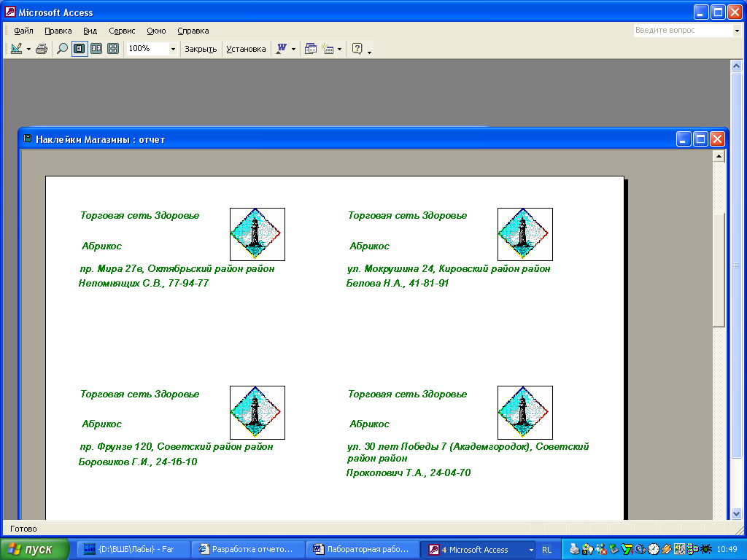Expand the Office Links dropdown arrow

(x=293, y=49)
